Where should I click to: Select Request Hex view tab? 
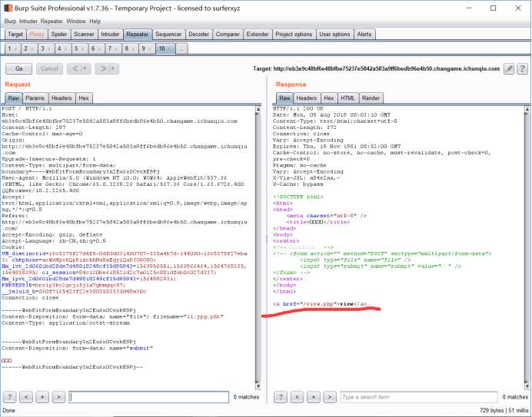[84, 98]
